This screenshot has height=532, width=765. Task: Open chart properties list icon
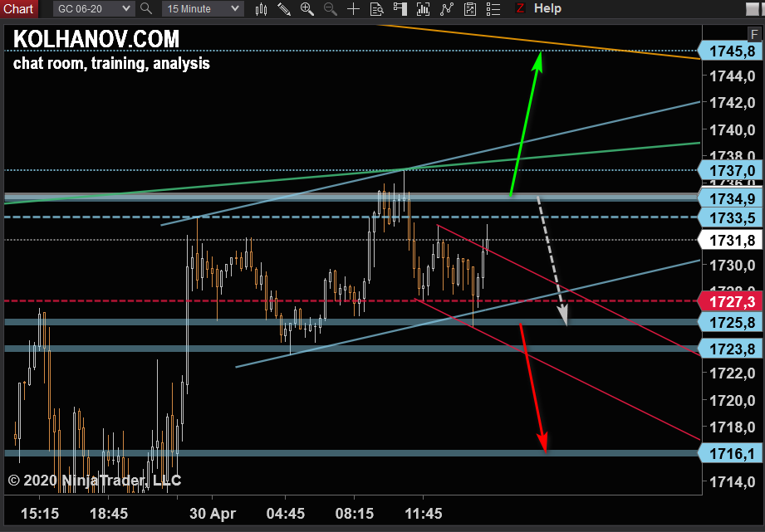(493, 9)
